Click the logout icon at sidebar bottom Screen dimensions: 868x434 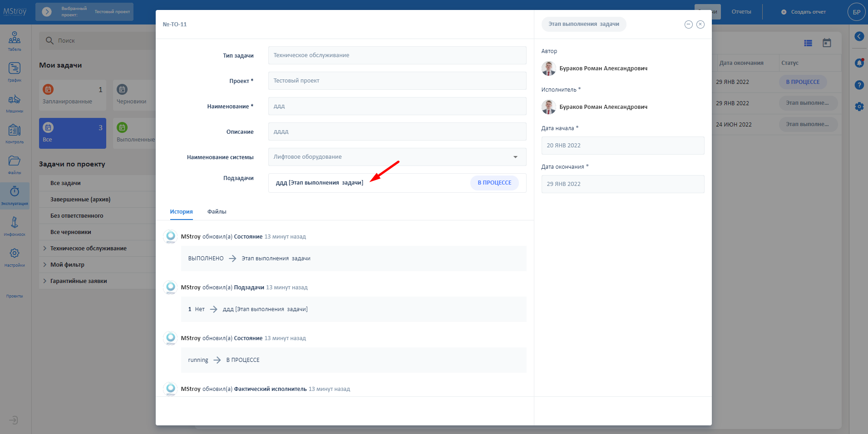click(14, 420)
